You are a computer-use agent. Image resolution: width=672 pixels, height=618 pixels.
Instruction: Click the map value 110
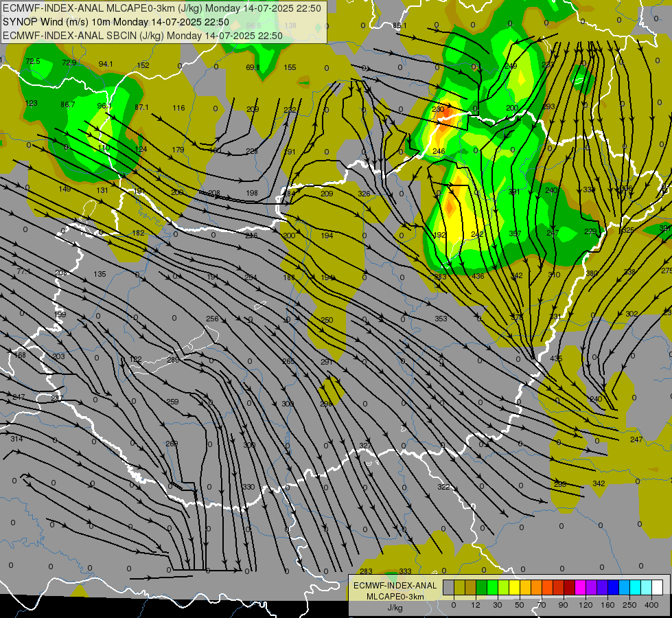point(104,148)
